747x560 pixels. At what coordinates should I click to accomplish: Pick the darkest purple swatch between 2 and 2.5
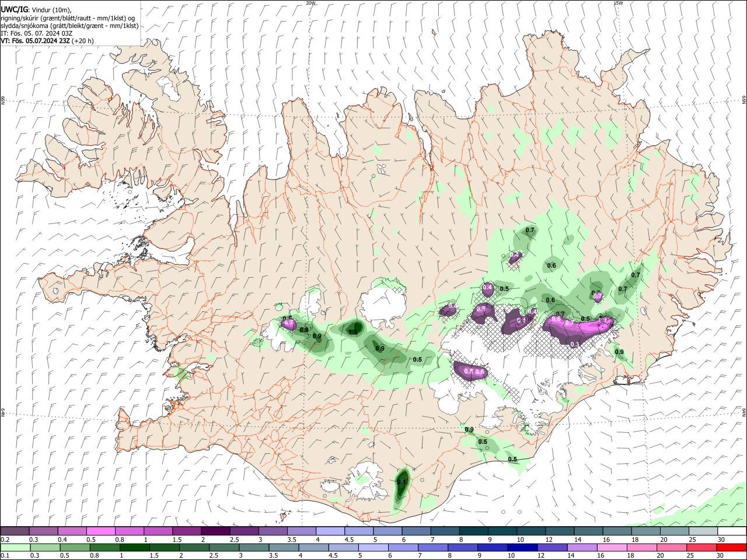[x=215, y=531]
